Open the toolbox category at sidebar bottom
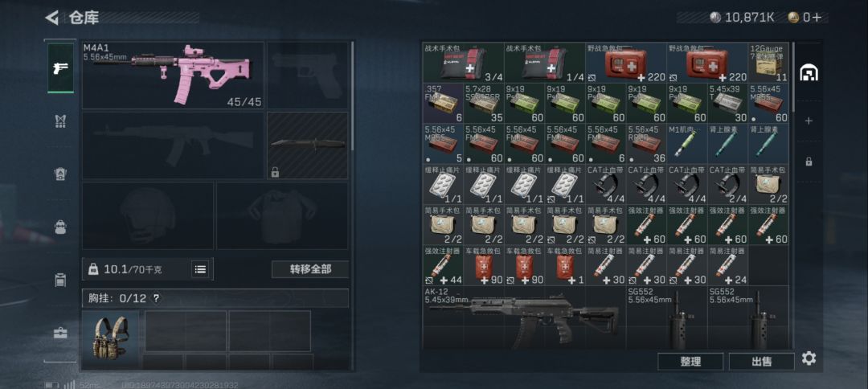The width and height of the screenshot is (868, 389). pyautogui.click(x=60, y=333)
